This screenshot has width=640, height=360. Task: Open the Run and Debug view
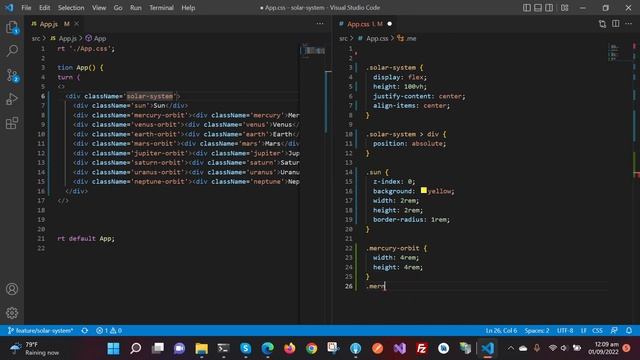tap(12, 99)
